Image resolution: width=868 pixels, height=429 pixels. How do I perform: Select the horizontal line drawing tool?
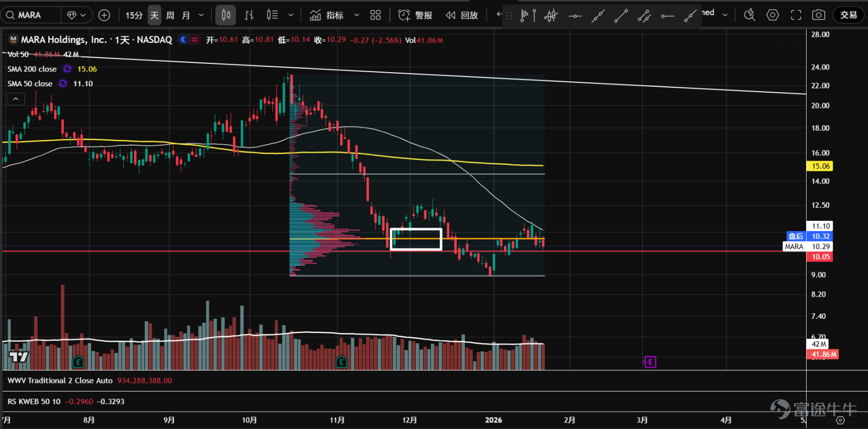(x=575, y=16)
